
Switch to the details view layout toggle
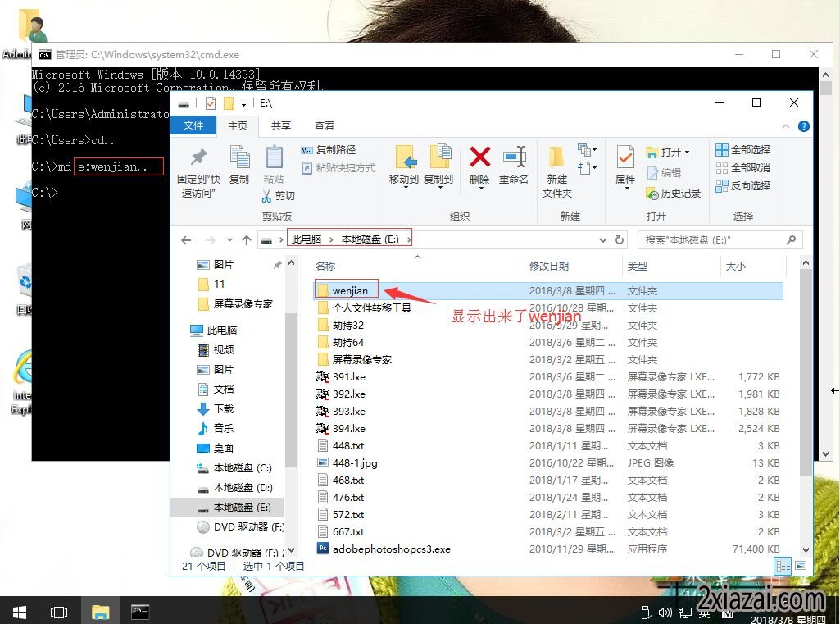click(782, 566)
